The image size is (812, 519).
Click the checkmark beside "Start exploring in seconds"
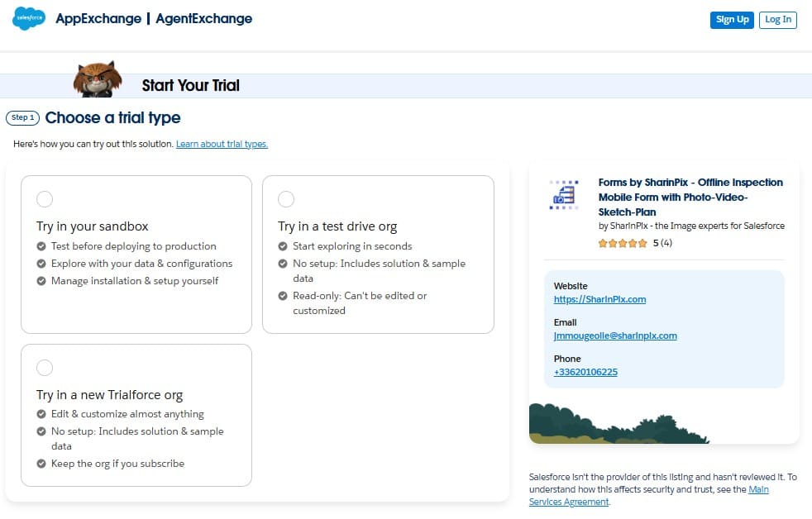[x=284, y=246]
